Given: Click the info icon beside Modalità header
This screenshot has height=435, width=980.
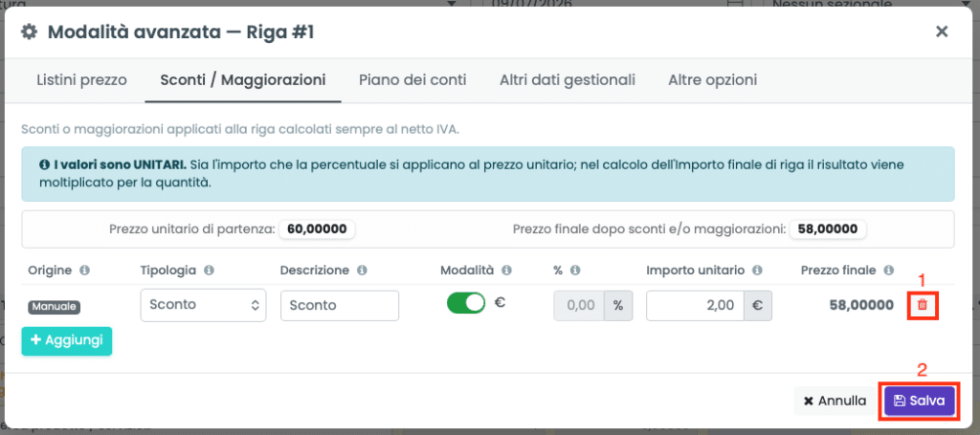Looking at the screenshot, I should coord(507,271).
